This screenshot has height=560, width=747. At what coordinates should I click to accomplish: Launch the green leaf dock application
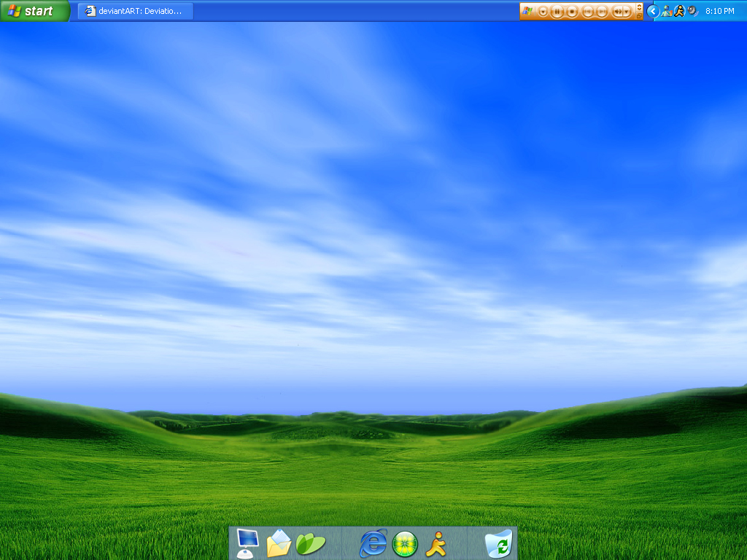(x=310, y=543)
